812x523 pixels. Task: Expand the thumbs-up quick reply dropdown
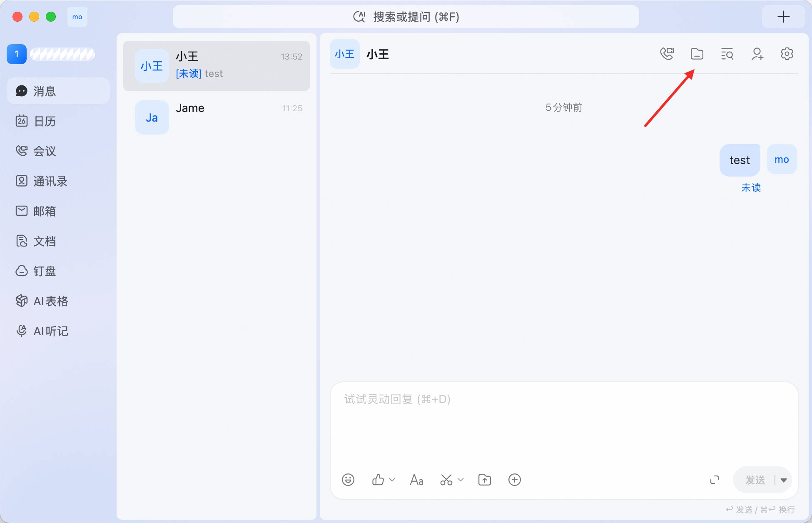(x=392, y=480)
